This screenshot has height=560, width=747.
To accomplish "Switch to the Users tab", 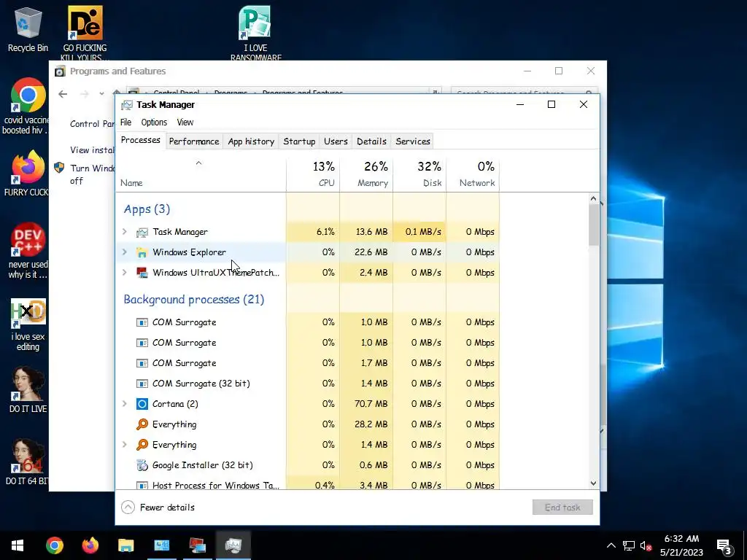I will (336, 141).
